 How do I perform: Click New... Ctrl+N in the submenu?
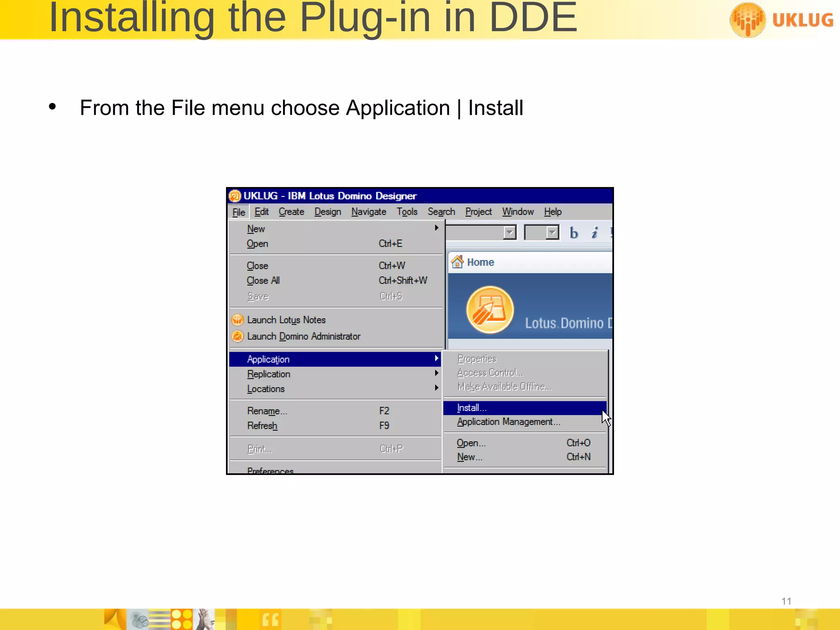[x=525, y=457]
